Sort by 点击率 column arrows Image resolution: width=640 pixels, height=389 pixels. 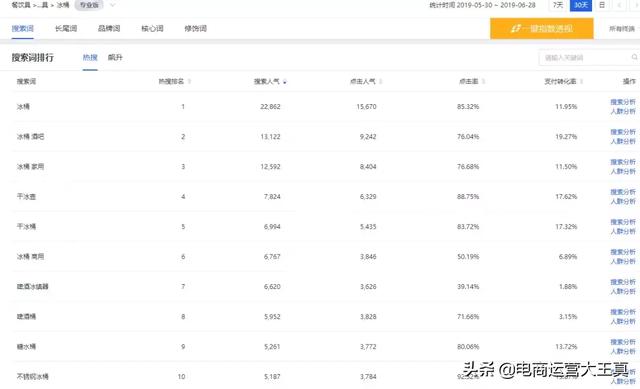pyautogui.click(x=483, y=82)
